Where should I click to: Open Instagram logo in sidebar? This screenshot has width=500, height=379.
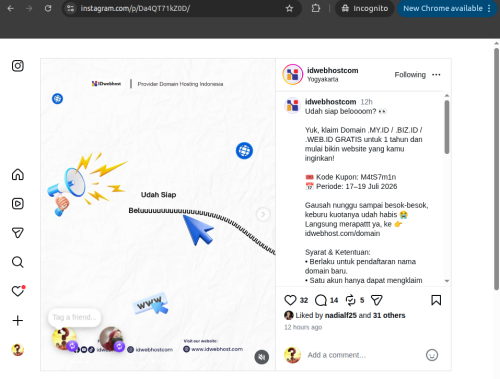(18, 66)
